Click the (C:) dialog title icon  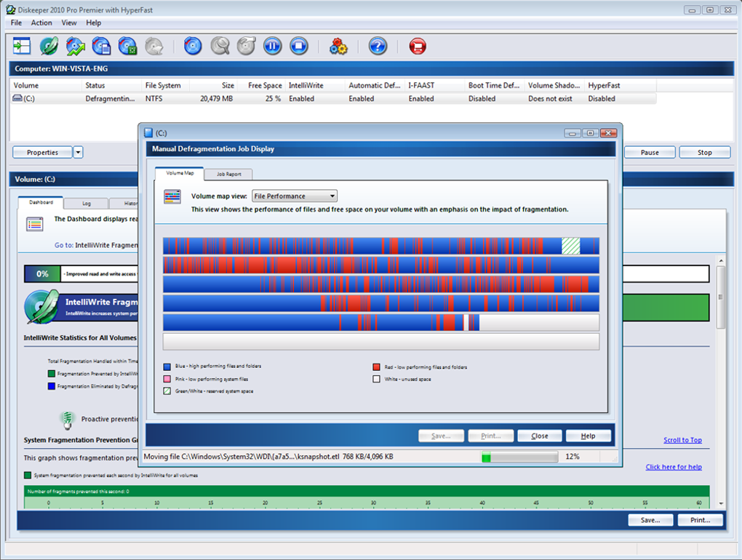point(148,133)
